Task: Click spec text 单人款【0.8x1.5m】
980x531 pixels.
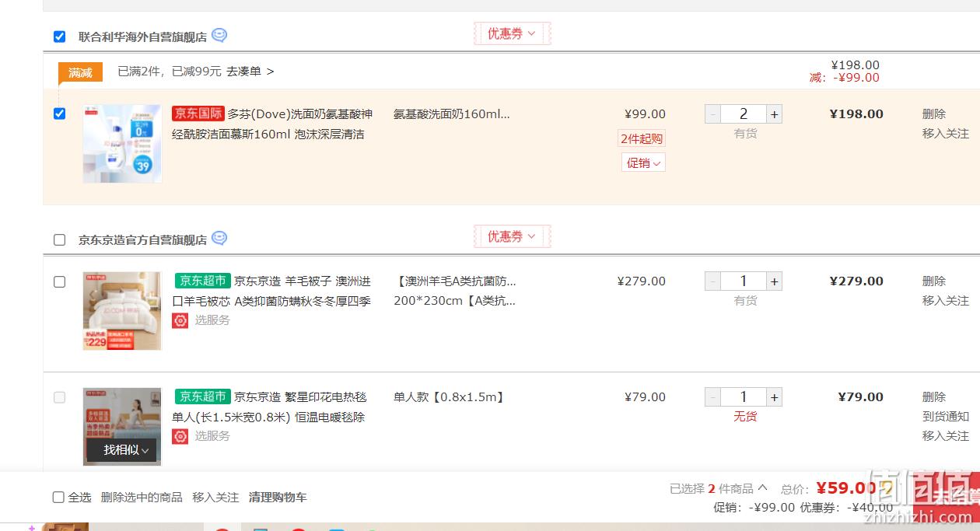Action: point(450,397)
